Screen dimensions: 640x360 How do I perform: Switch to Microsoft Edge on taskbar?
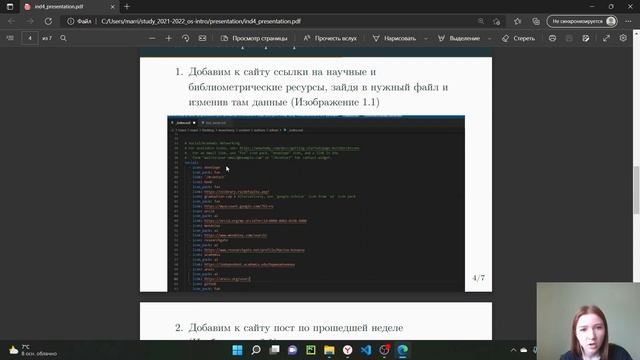403,350
